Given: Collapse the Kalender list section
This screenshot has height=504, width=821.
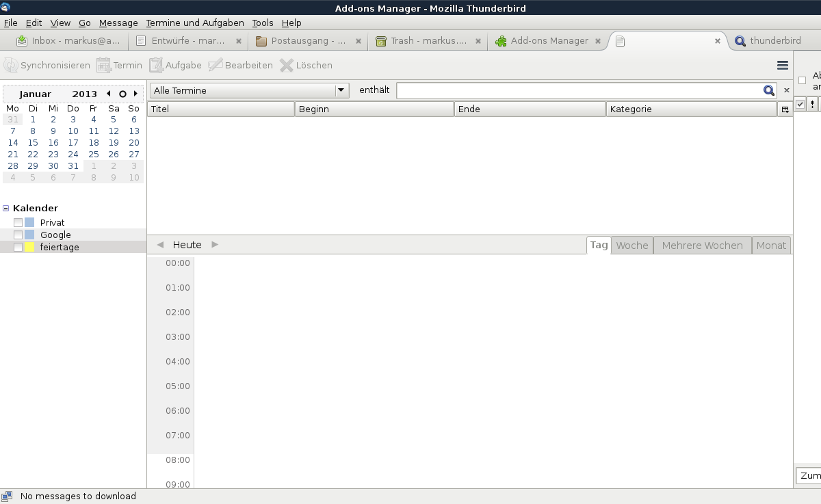Looking at the screenshot, I should click(x=6, y=208).
